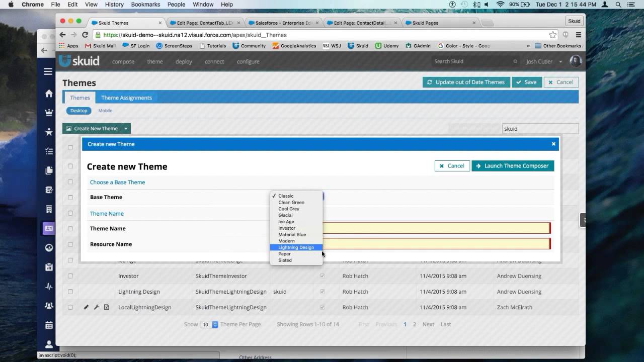Tick the checkbox beside the Create new Theme title
The height and width of the screenshot is (362, 644).
click(x=70, y=166)
